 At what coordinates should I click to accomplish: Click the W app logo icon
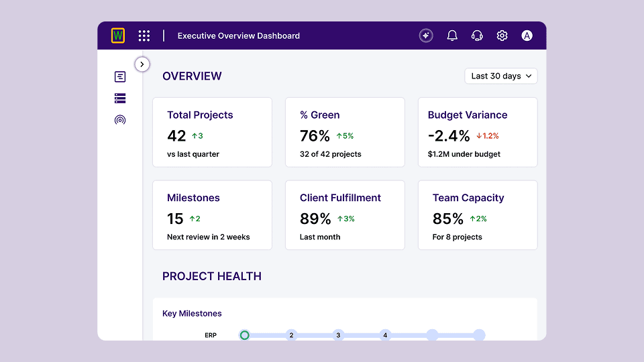coord(118,36)
